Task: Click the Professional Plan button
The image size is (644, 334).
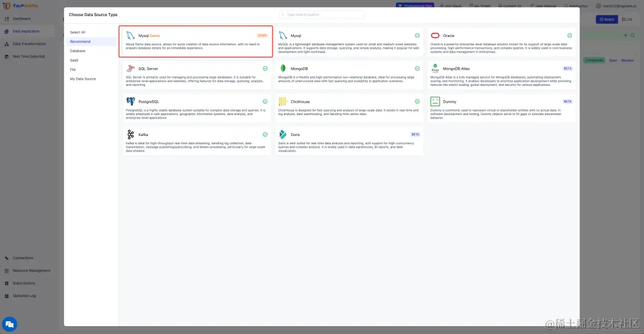Action: [x=415, y=6]
